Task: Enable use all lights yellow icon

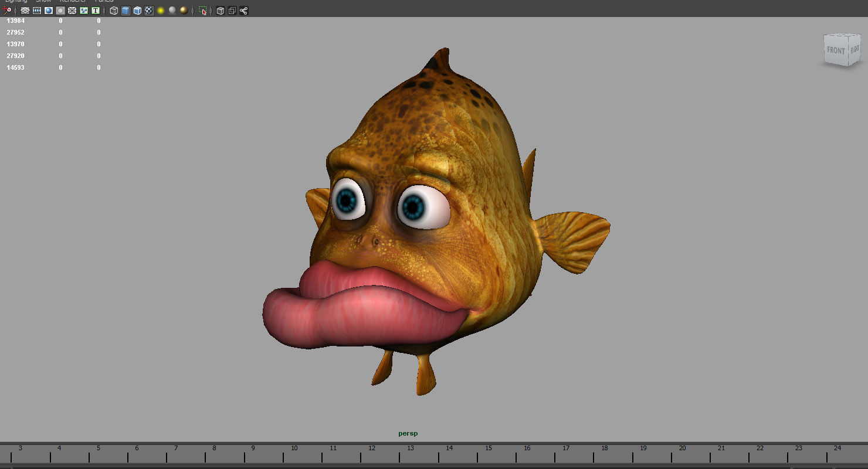Action: point(161,11)
